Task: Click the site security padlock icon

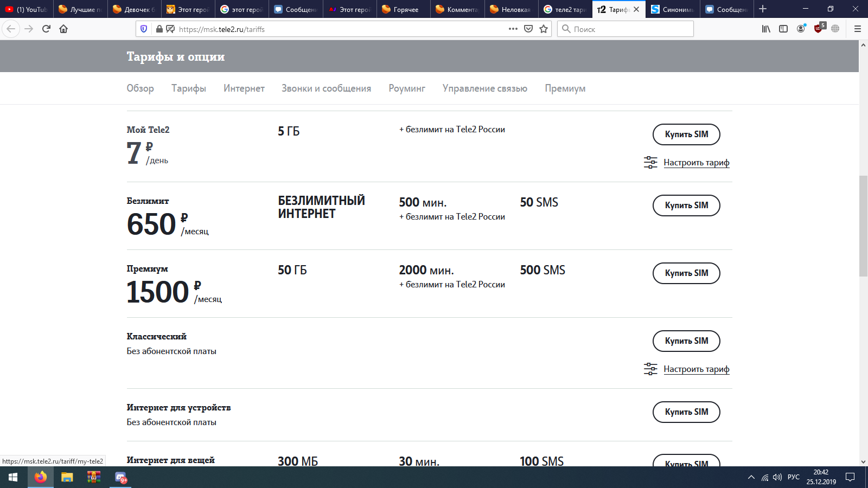Action: [159, 29]
